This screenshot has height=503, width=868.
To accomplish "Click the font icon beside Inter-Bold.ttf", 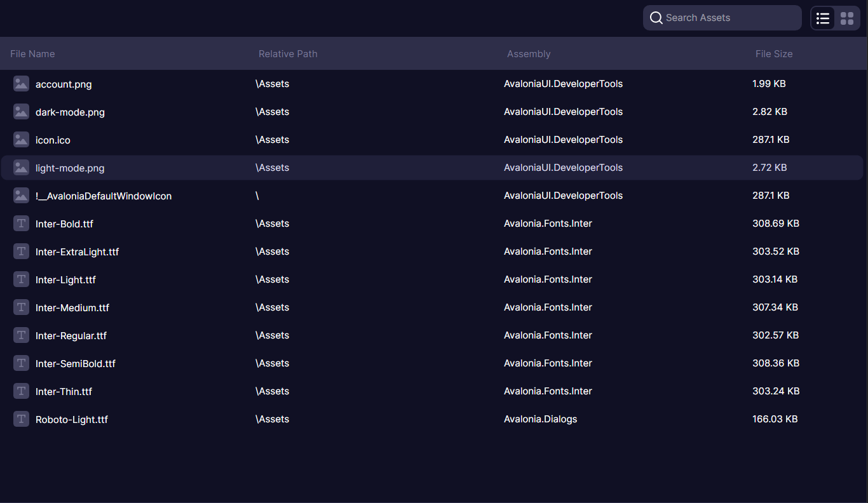I will click(21, 223).
